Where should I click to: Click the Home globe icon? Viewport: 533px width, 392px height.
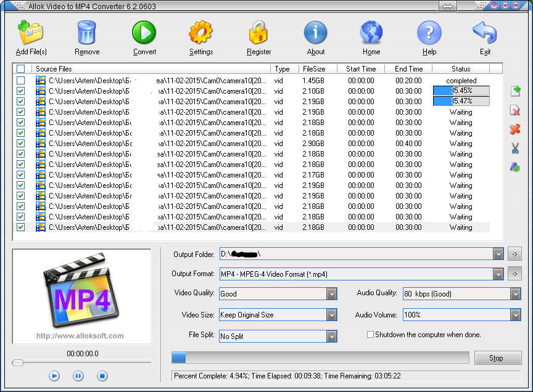pyautogui.click(x=371, y=33)
